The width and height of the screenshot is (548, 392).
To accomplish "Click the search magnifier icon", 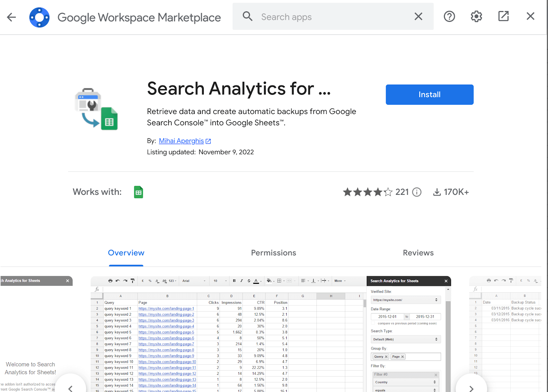I will (x=247, y=16).
